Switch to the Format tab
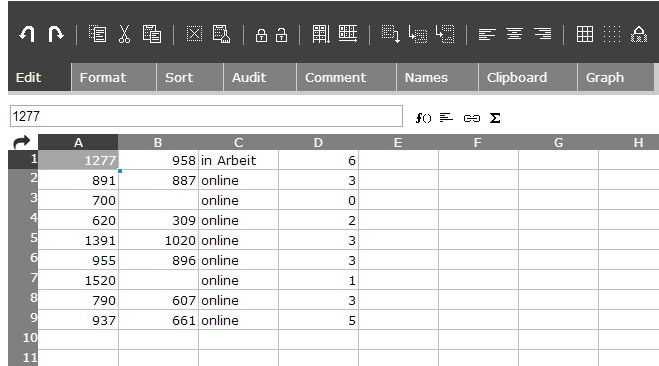The width and height of the screenshot is (659, 366). coord(114,77)
